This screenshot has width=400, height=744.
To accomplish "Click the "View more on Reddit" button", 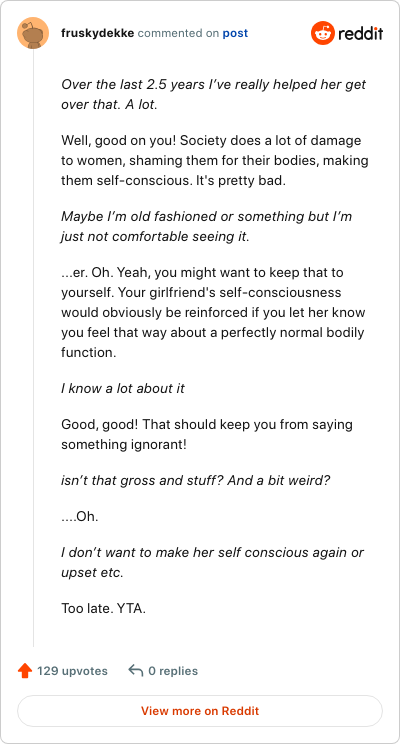I will tap(200, 711).
